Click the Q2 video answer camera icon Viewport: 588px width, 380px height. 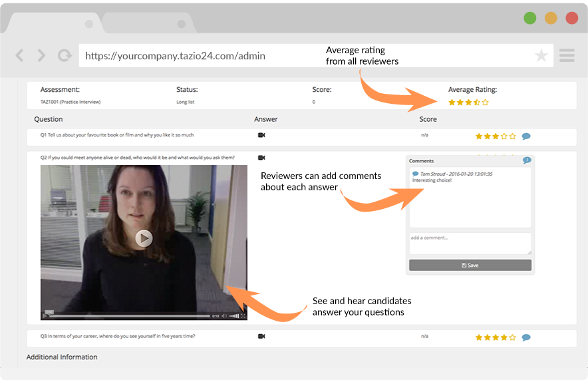tap(261, 158)
